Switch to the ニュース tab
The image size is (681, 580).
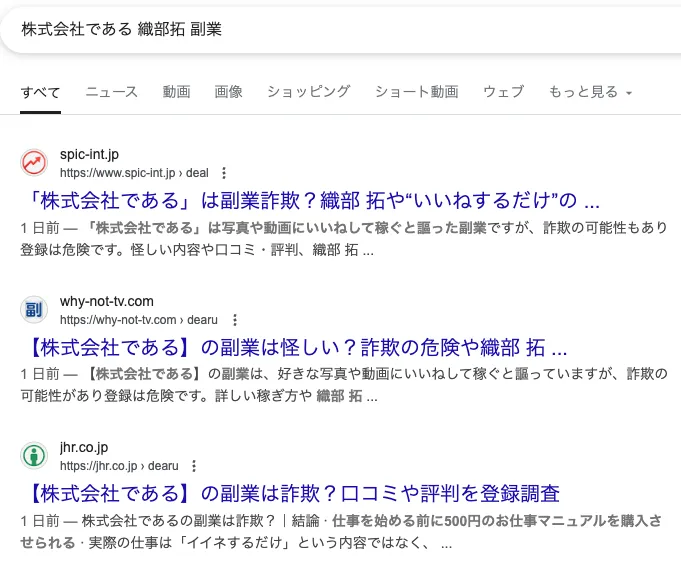112,92
